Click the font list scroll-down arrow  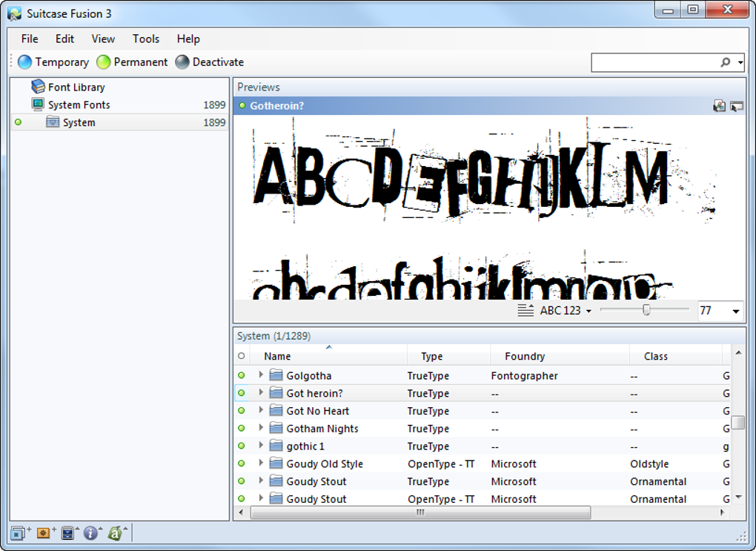[x=738, y=497]
